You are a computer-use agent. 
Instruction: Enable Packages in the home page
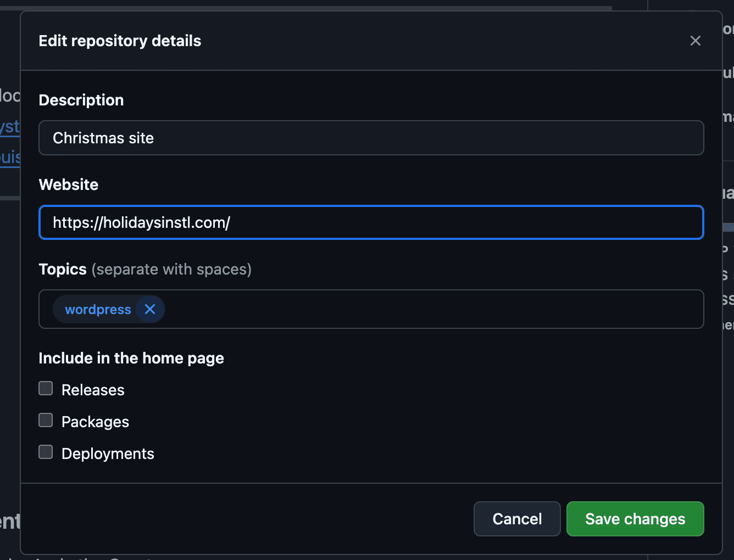click(46, 420)
